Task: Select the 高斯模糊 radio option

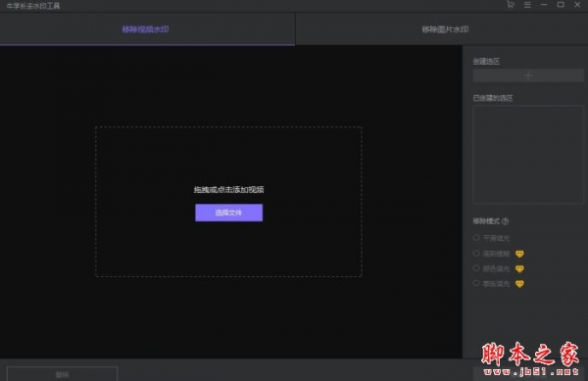Action: (x=476, y=254)
